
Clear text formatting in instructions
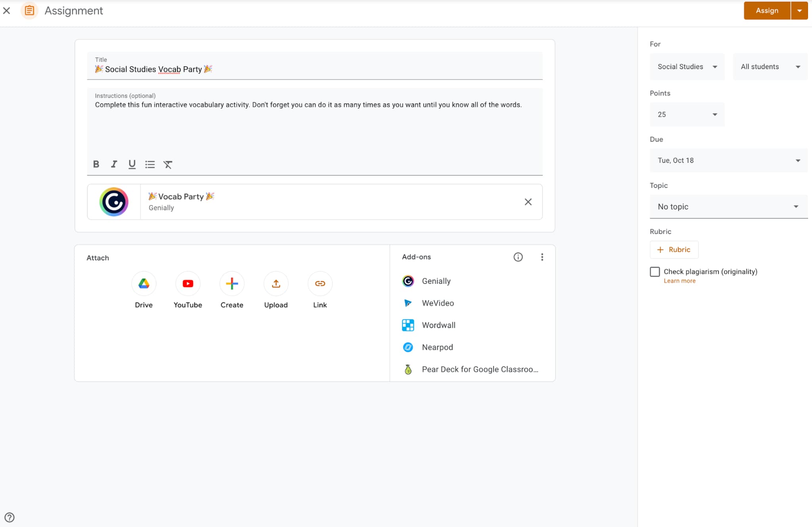click(x=168, y=164)
